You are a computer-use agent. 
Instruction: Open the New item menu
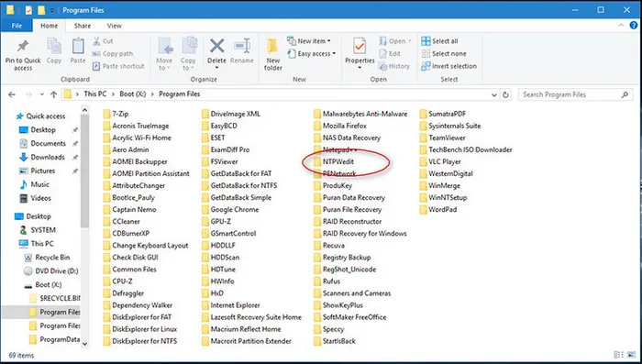pyautogui.click(x=309, y=41)
